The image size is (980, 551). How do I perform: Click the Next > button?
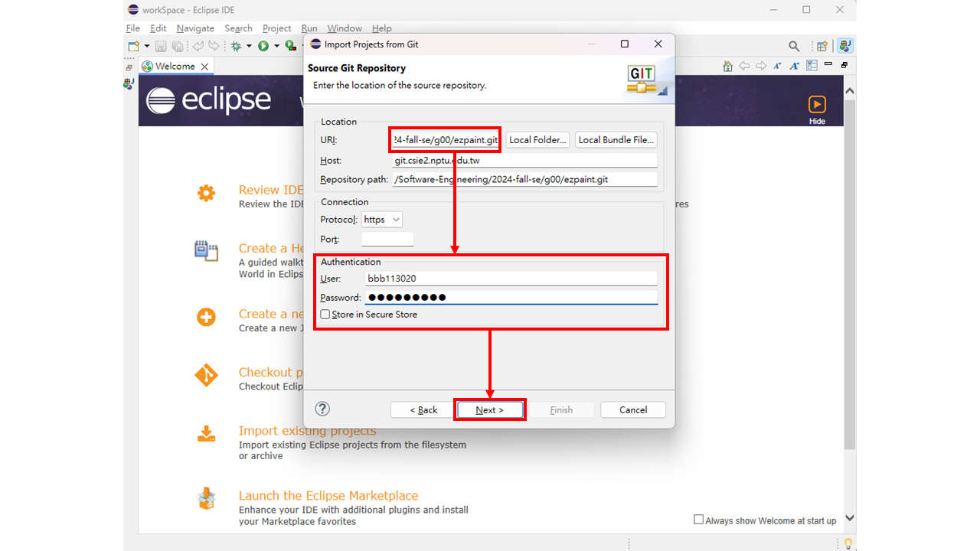490,410
